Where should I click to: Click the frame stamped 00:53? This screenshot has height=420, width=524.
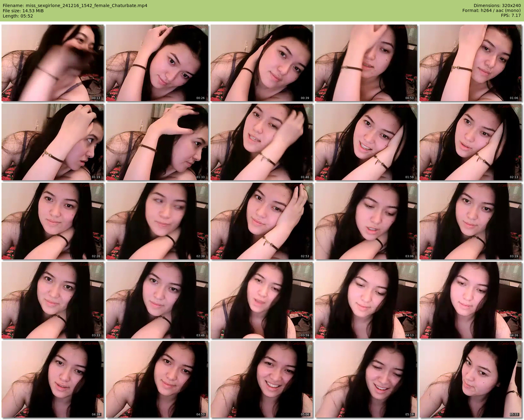pos(366,63)
